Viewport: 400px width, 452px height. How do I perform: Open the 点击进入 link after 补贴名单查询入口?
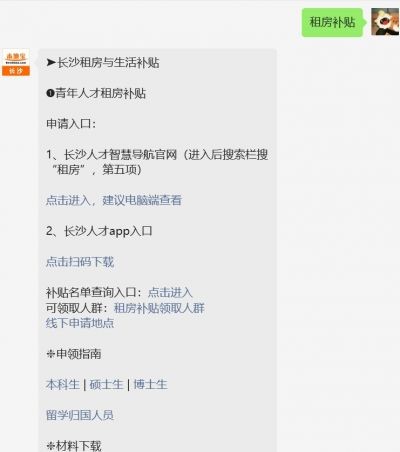[170, 292]
